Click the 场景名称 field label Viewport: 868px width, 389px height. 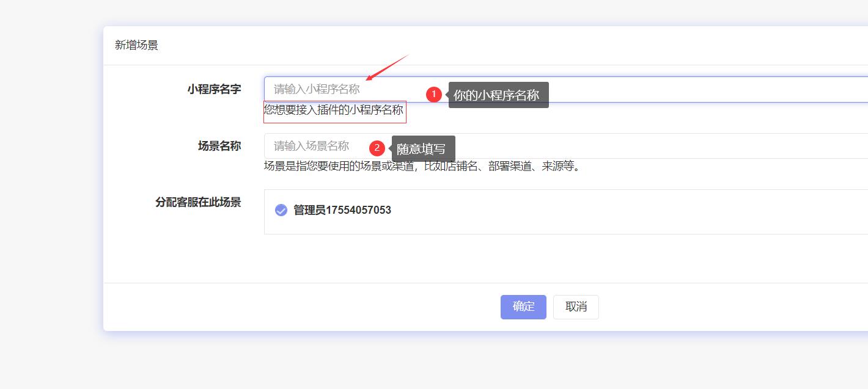(x=219, y=146)
